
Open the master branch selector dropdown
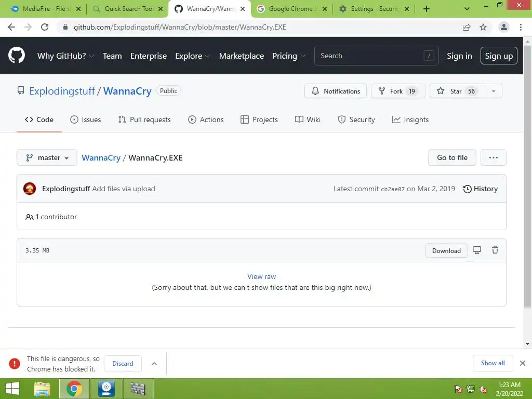coord(47,158)
